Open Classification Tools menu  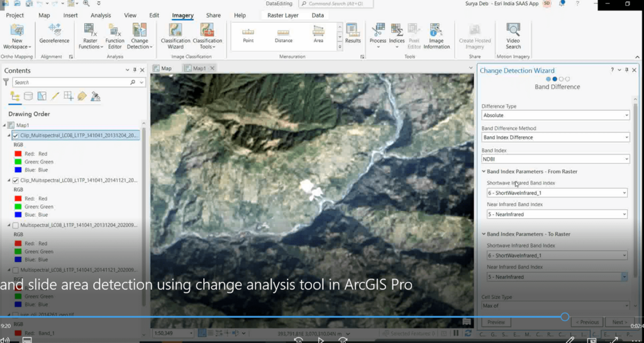208,37
